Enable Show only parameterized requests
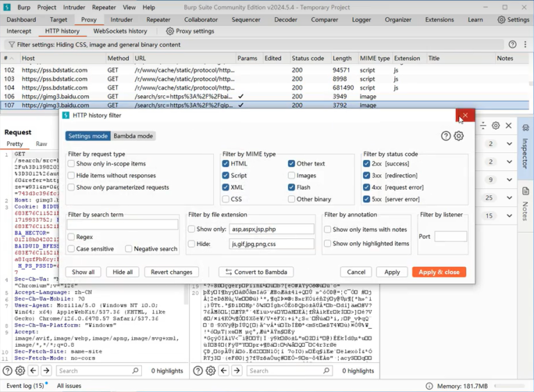Screen dimensions: 534x392 (x=71, y=188)
